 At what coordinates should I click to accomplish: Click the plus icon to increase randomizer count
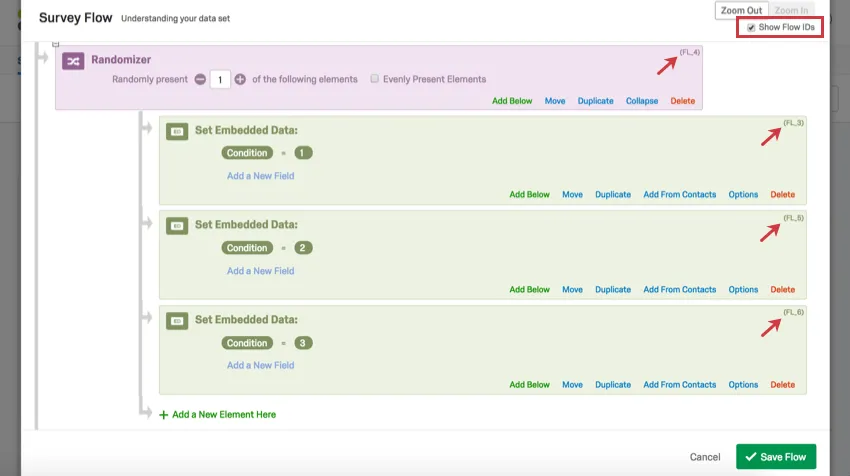coord(240,79)
